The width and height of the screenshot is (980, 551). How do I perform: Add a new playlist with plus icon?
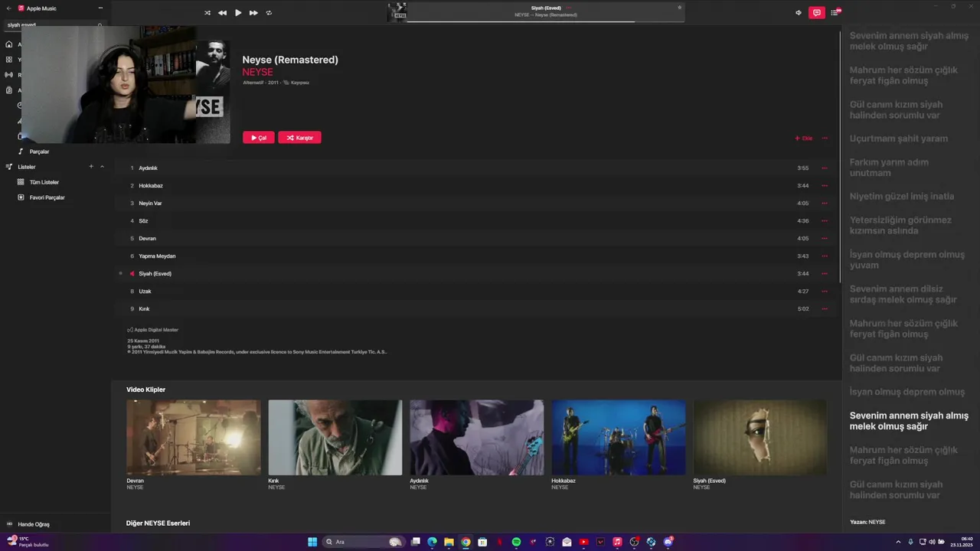(91, 167)
